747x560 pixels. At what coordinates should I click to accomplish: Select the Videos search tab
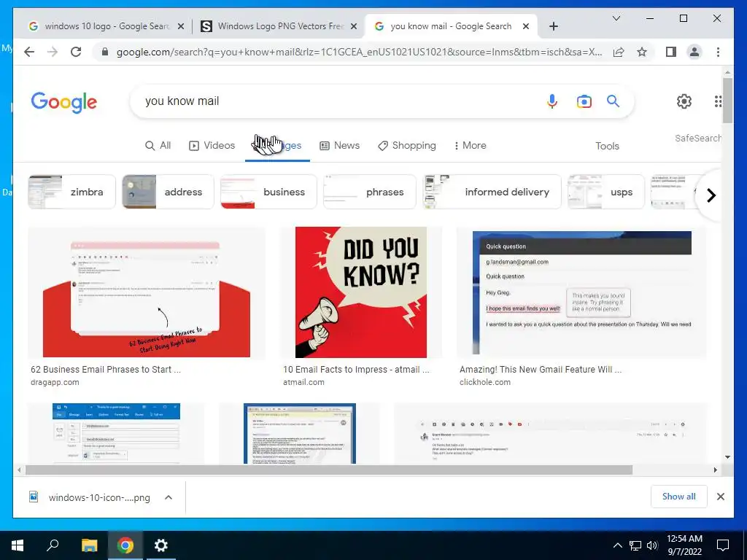pyautogui.click(x=212, y=145)
